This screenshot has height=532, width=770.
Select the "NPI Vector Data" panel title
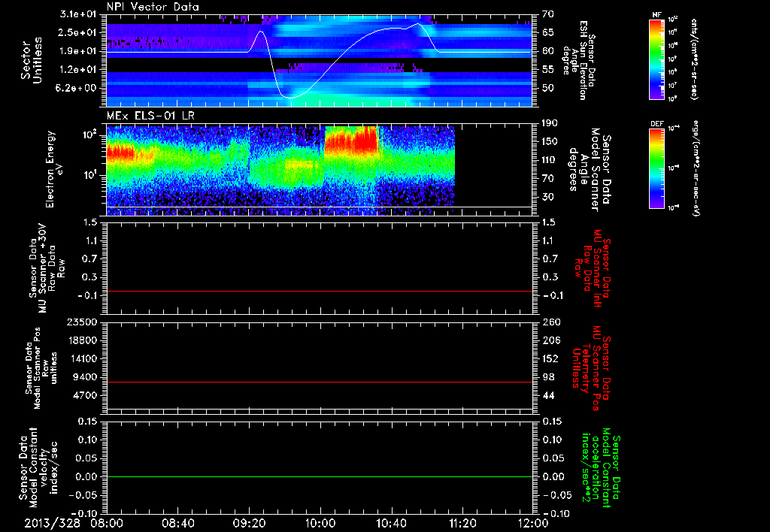pyautogui.click(x=153, y=7)
